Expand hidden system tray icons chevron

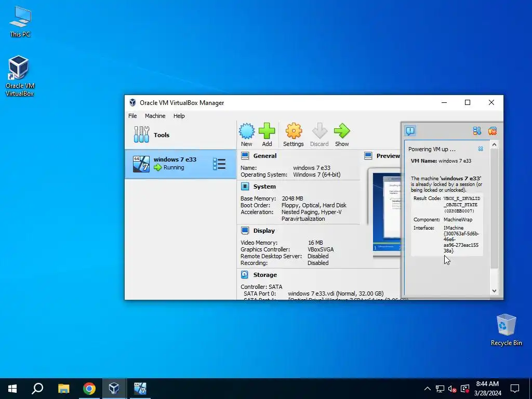click(x=428, y=389)
